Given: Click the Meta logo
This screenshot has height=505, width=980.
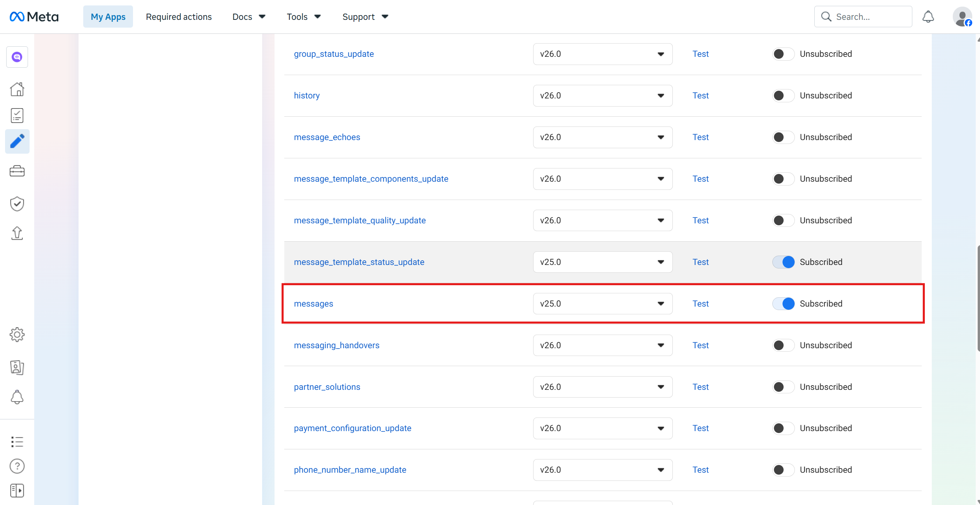Looking at the screenshot, I should pos(34,17).
